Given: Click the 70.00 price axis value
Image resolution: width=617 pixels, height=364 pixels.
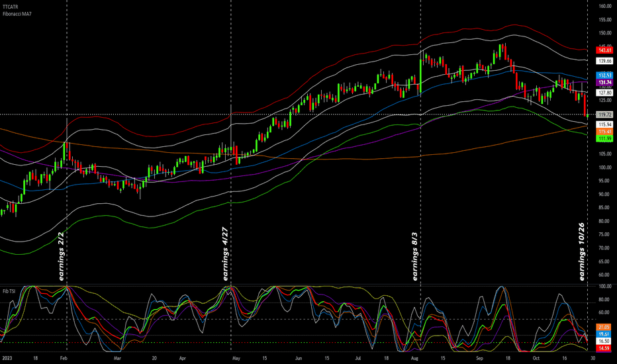Looking at the screenshot, I should coord(605,248).
